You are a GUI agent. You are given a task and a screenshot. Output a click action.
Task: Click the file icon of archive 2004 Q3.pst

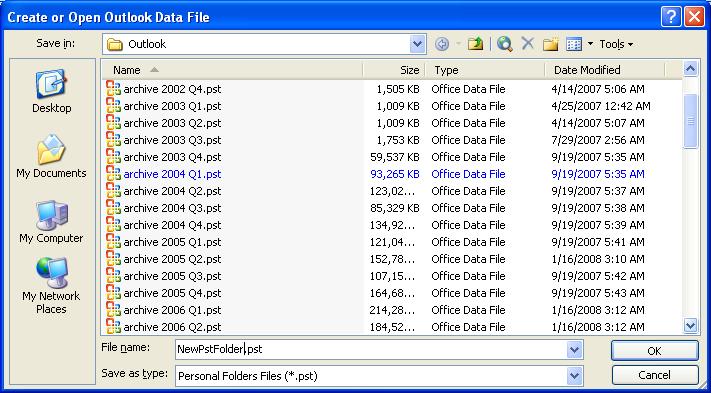(x=113, y=207)
